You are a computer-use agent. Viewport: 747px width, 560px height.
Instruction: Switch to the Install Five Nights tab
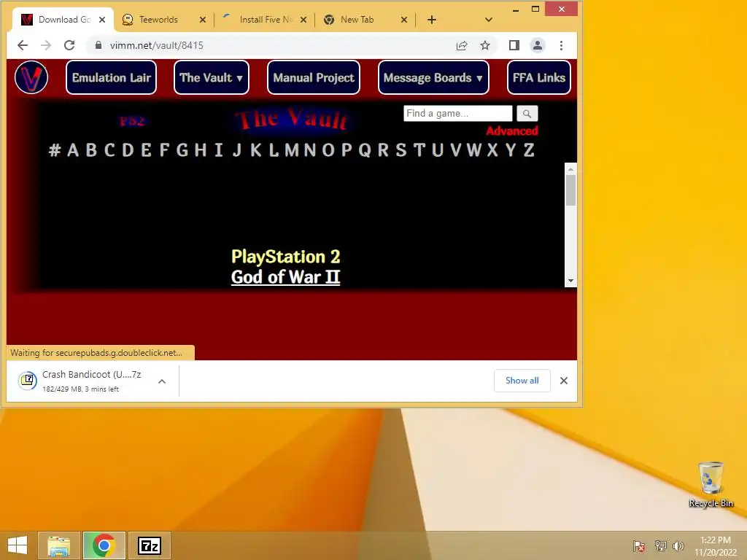265,20
